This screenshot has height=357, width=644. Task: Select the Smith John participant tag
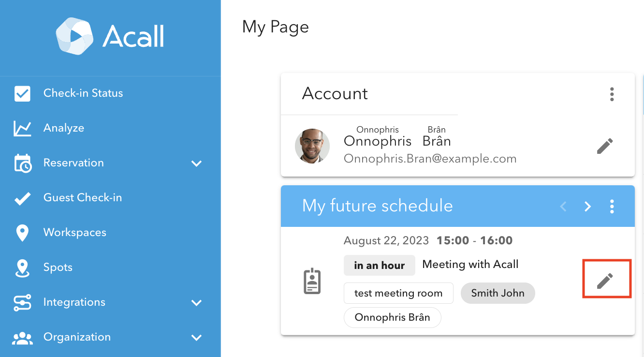coord(498,293)
